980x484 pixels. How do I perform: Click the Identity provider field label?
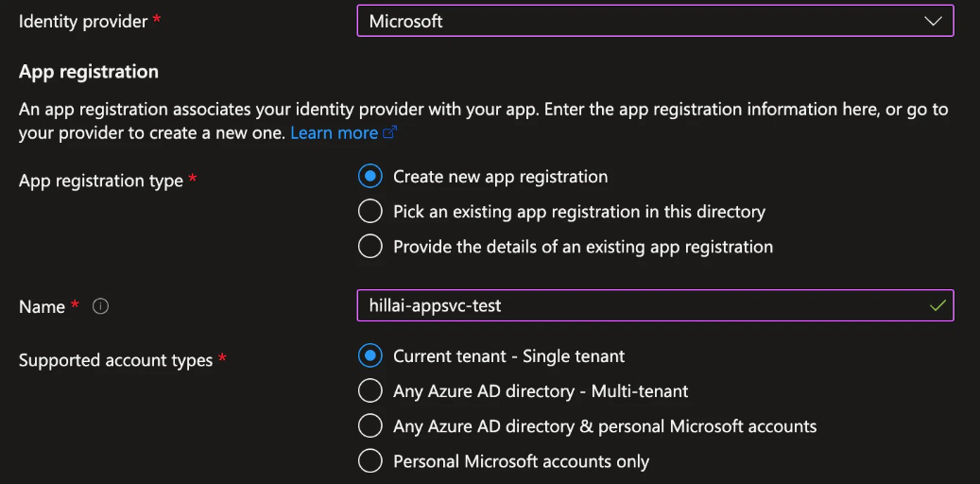click(83, 21)
